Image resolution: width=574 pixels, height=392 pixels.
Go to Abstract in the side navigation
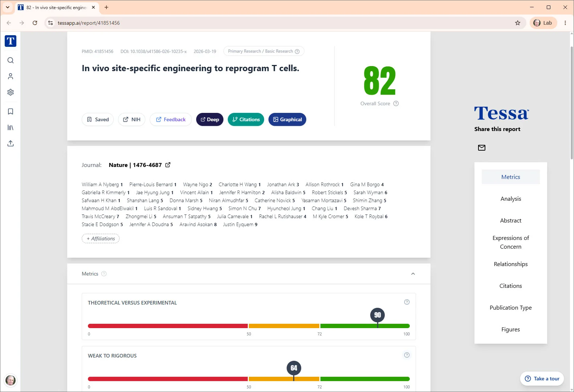coord(511,220)
